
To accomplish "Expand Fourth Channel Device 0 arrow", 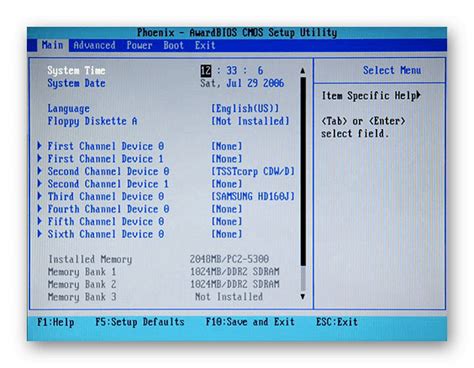I will coord(39,209).
